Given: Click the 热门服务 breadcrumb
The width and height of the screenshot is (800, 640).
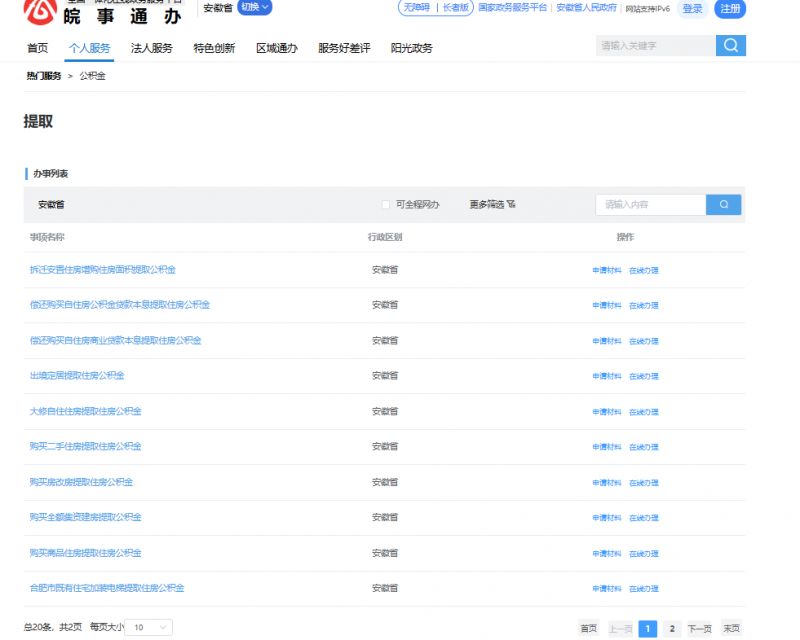Looking at the screenshot, I should (x=44, y=76).
